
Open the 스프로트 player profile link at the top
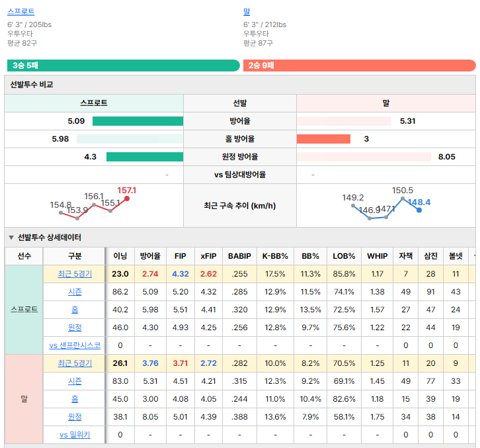[x=20, y=12]
